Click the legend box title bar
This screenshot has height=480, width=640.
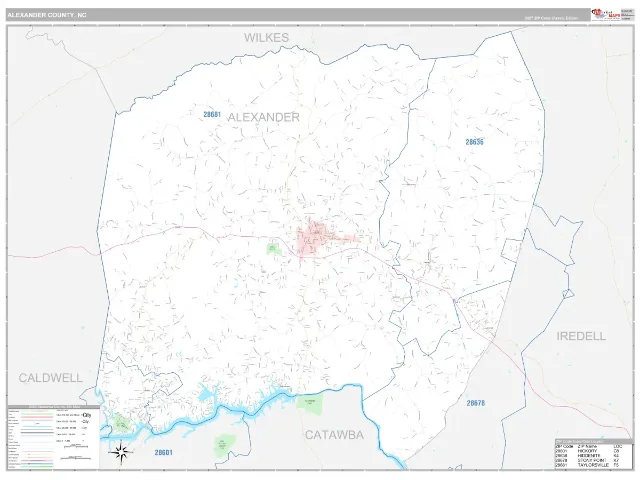tap(53, 407)
